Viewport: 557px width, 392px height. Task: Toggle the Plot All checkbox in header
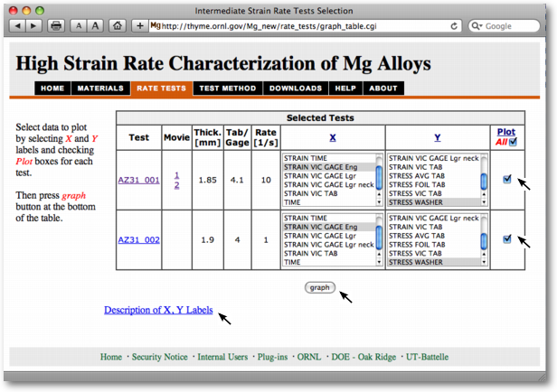coord(513,142)
